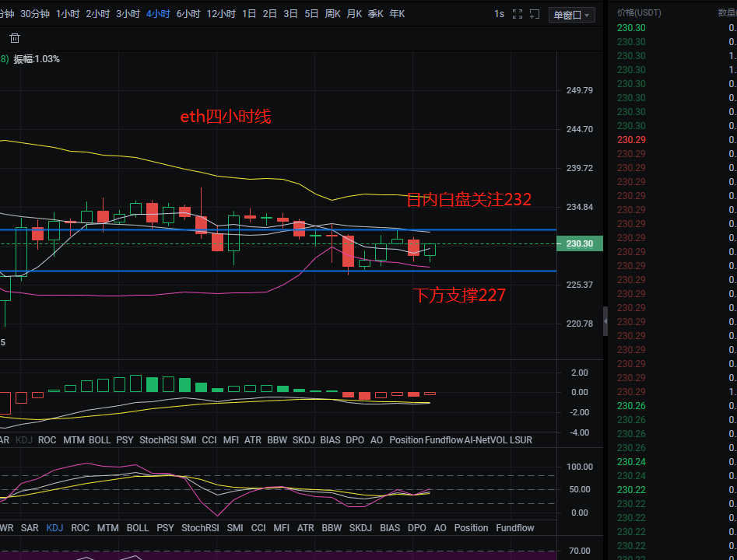Select the active 4小时 timeframe

tap(158, 14)
